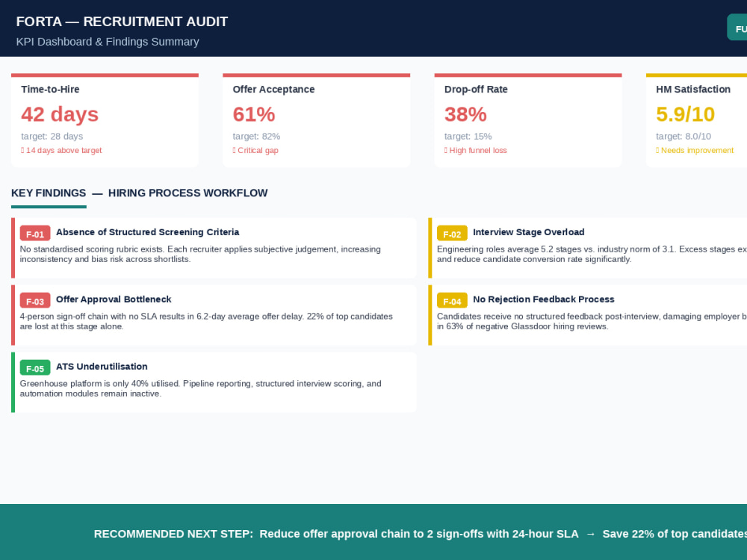The image size is (747, 560).
Task: Click the F-01 finding badge
Action: click(35, 233)
